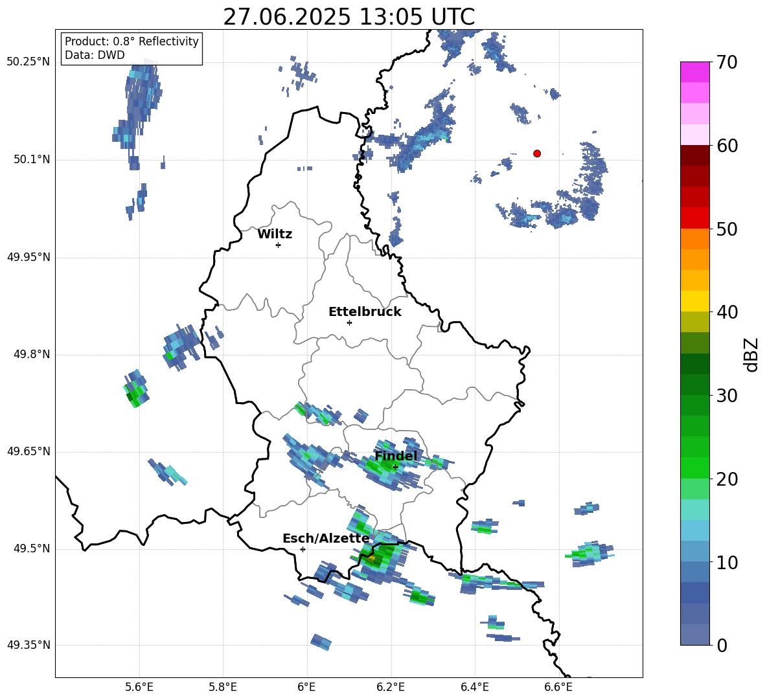The image size is (767, 700).
Task: Click the red radar site dot
Action: tap(537, 153)
